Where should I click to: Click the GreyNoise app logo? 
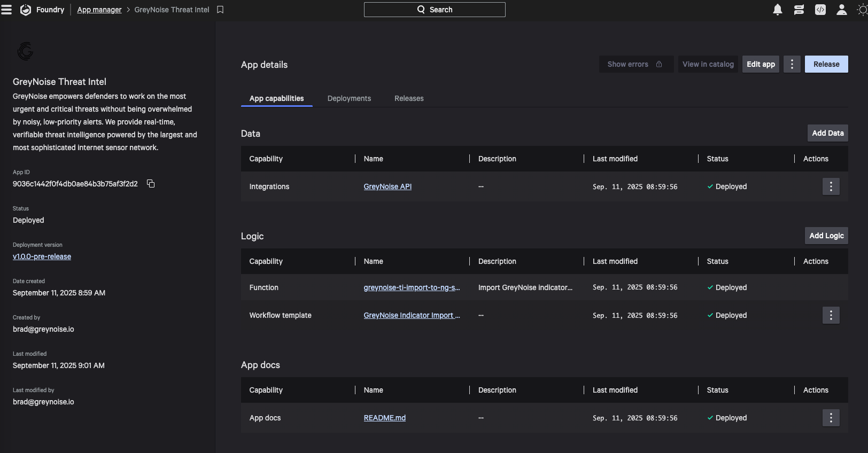click(25, 51)
